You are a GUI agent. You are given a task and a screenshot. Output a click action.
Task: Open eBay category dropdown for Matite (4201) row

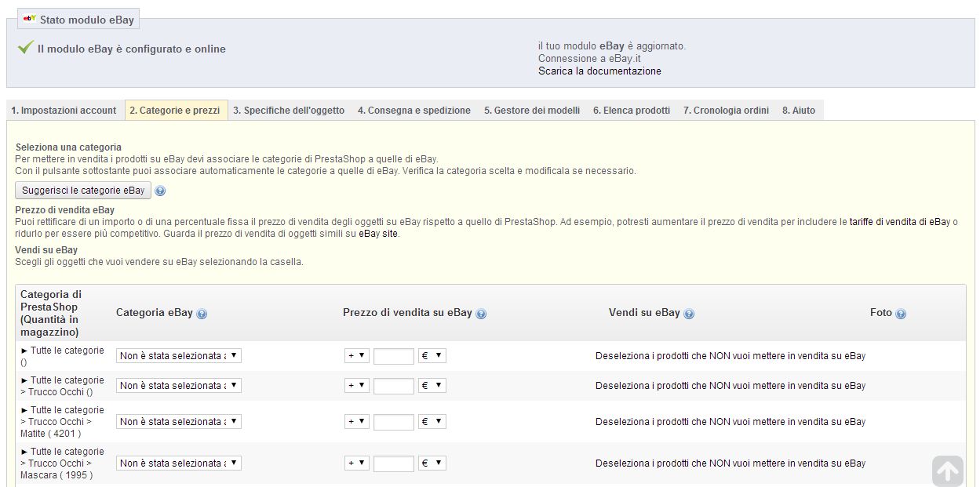point(179,422)
